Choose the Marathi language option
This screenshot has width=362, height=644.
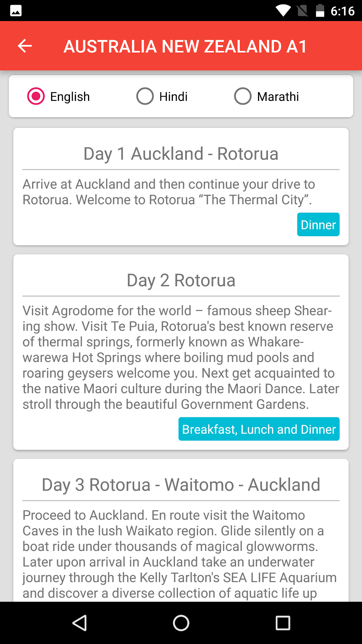coord(243,96)
